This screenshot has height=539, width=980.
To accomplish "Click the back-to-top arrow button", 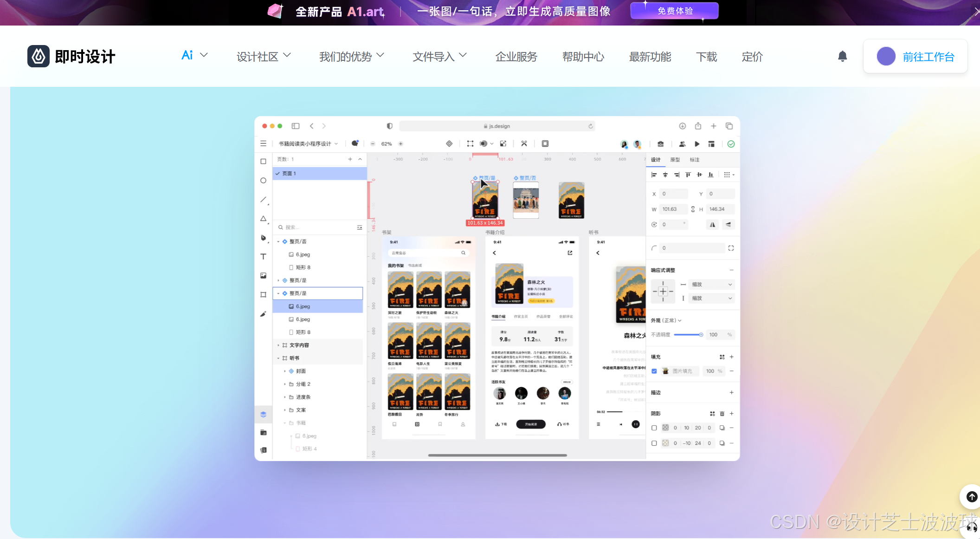I will (971, 497).
